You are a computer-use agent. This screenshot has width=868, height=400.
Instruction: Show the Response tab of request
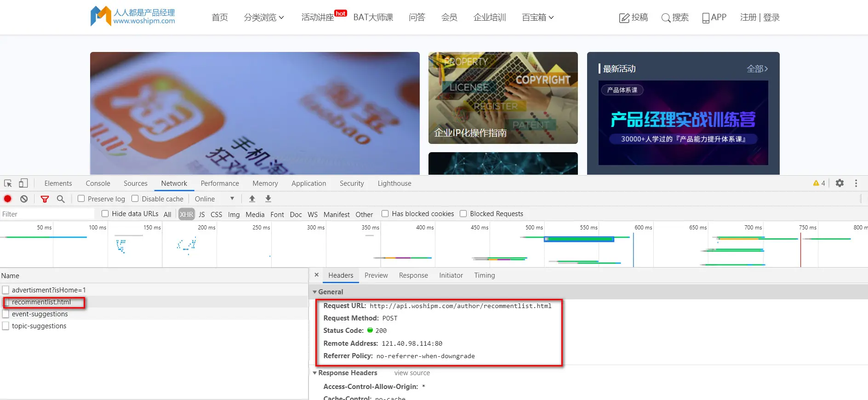tap(413, 275)
